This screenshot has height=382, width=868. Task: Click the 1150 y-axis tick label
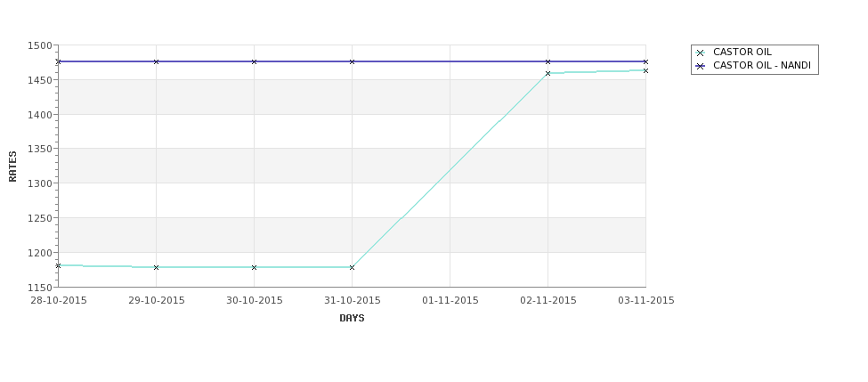(x=39, y=288)
